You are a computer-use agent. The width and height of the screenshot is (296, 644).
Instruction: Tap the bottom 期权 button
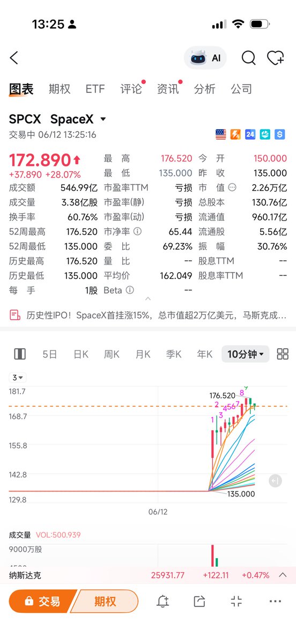[x=105, y=602]
